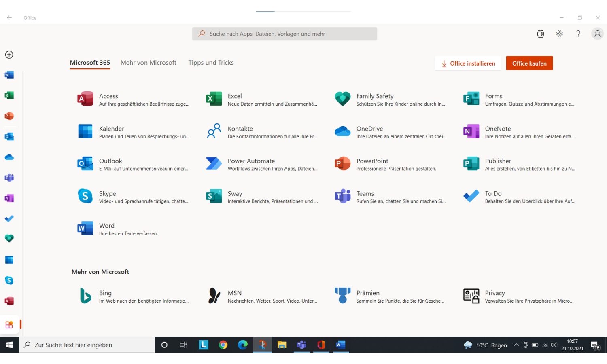Open the Sway app tile
The image size is (607, 364).
[262, 197]
